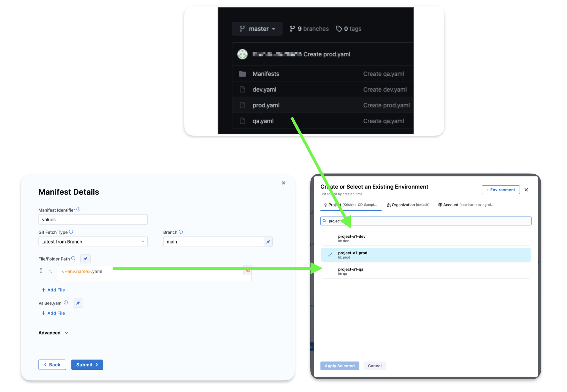This screenshot has height=392, width=567.
Task: Switch to the Account tab
Action: [466, 205]
